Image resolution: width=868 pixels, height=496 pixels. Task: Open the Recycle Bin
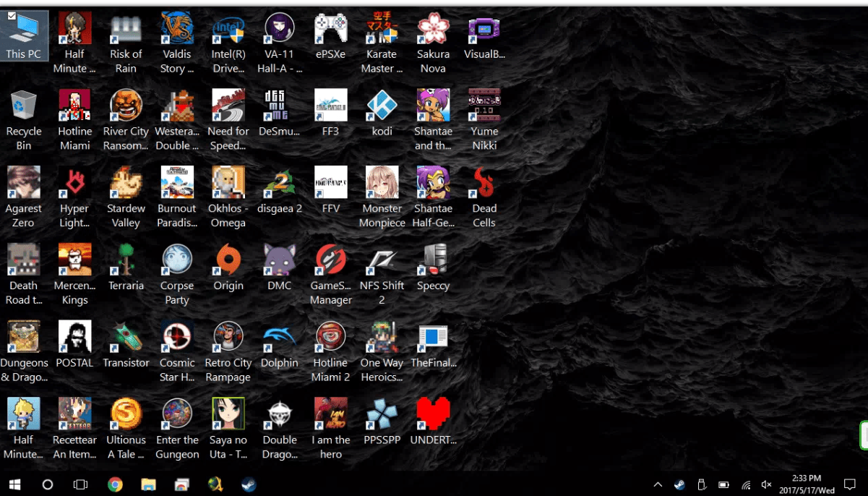[x=24, y=106]
